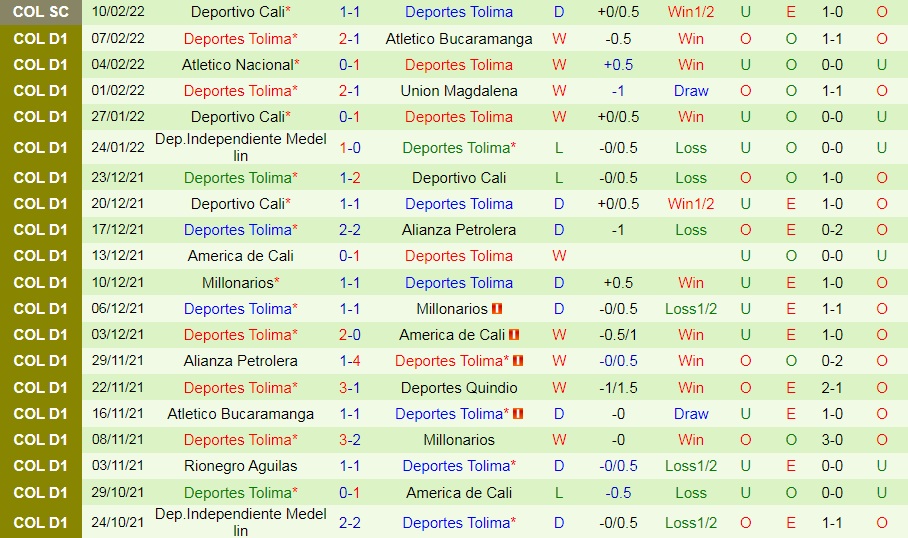Click red card icon in the 16/11/21 row
Viewport: 908px width, 538px height.
click(518, 414)
